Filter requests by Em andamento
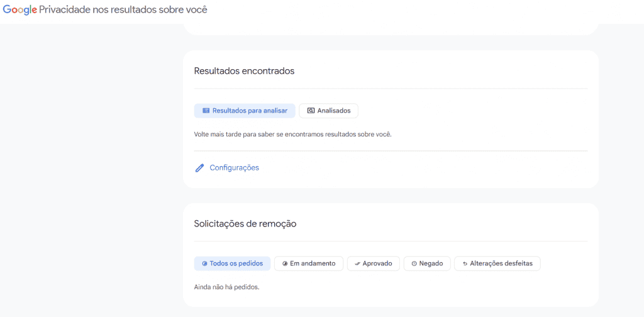The image size is (644, 317). click(x=309, y=264)
